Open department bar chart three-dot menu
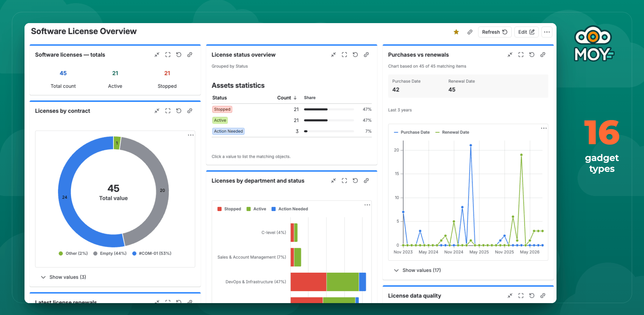The height and width of the screenshot is (315, 644). 367,205
